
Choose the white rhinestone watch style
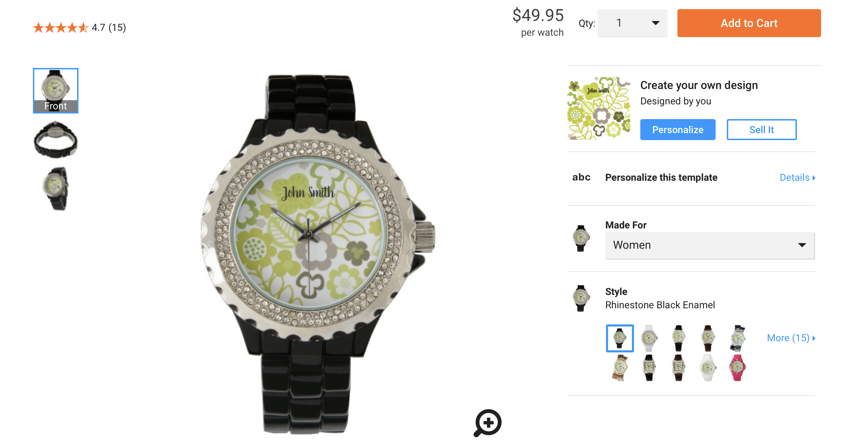pos(649,338)
